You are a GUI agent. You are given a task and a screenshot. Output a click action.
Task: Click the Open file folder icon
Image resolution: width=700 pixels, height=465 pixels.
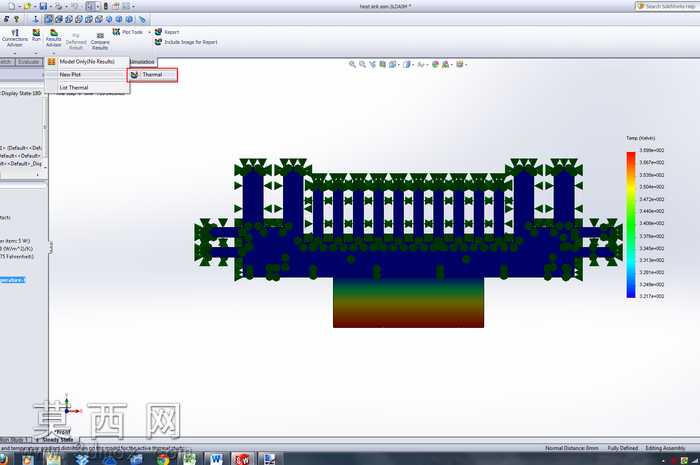pos(28,6)
